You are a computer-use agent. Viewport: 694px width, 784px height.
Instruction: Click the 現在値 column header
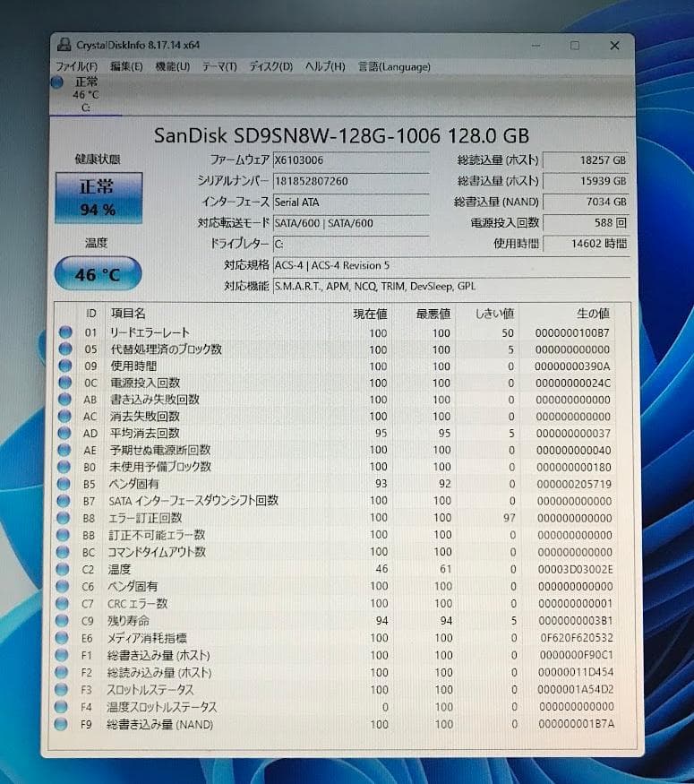click(x=370, y=314)
